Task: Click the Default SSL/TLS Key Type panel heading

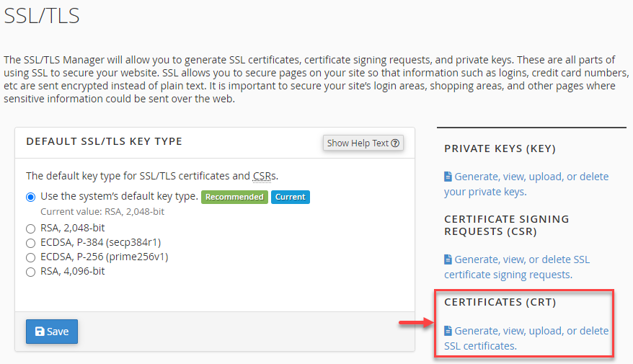Action: 104,141
